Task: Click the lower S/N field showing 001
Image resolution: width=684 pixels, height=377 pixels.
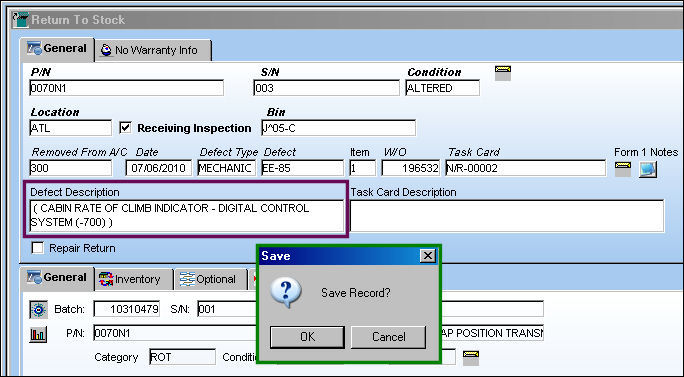Action: 227,309
